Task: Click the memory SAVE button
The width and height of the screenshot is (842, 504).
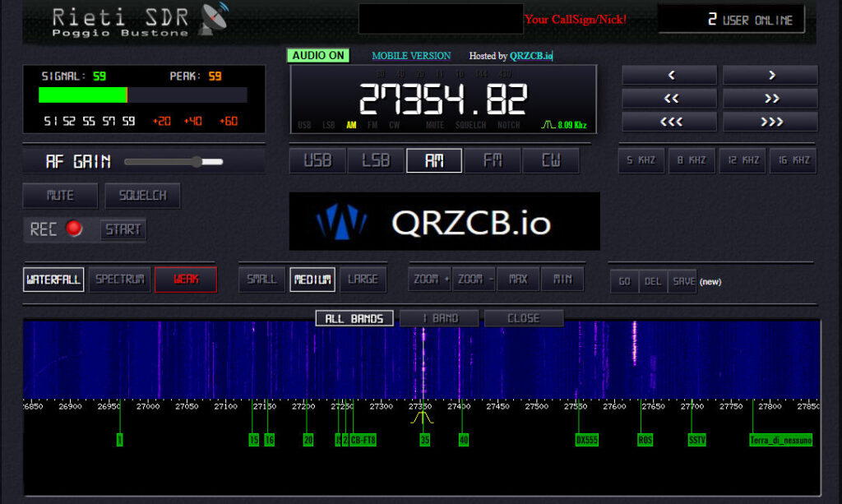Action: pos(682,281)
